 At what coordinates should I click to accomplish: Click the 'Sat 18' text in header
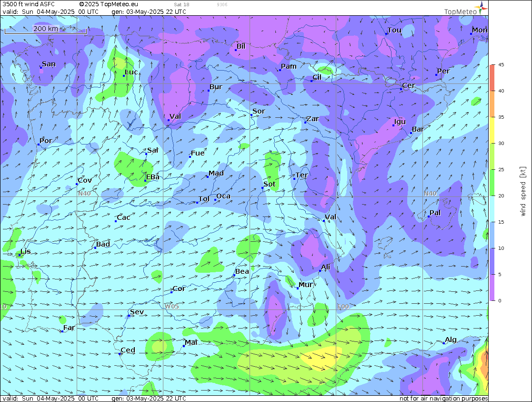pyautogui.click(x=182, y=4)
